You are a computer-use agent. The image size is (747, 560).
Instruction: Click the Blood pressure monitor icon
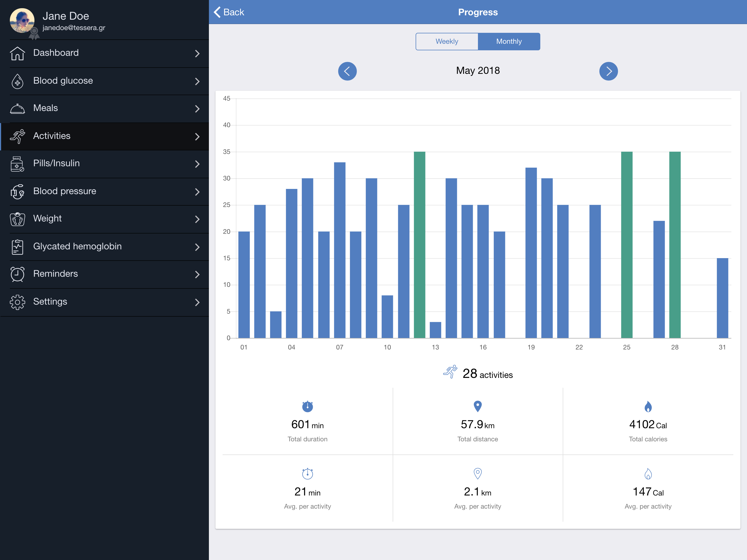coord(17,191)
